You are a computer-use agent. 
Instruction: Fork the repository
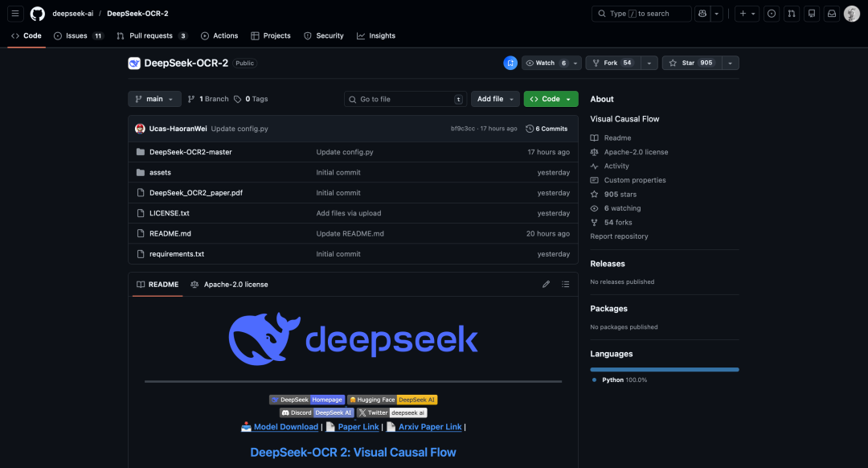coord(612,64)
